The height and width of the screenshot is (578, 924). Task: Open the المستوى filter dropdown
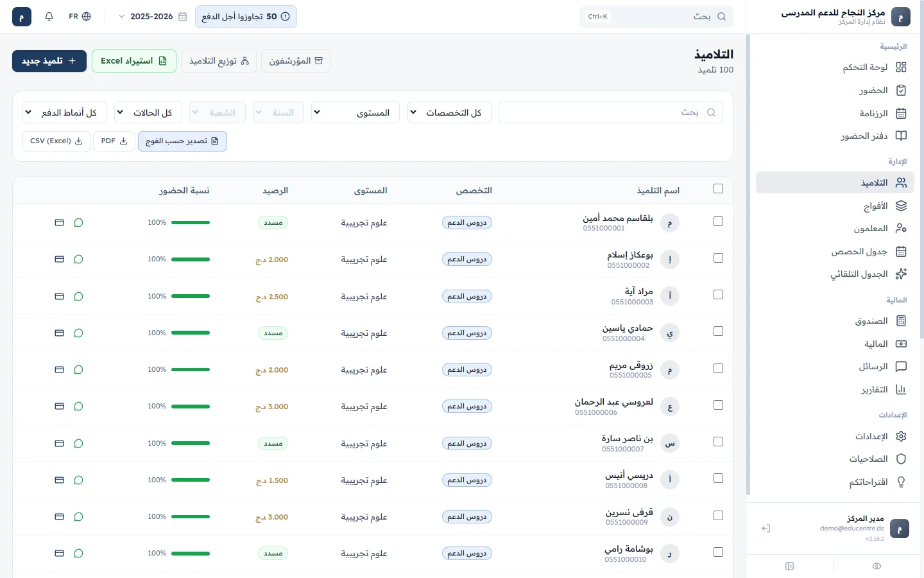(355, 112)
